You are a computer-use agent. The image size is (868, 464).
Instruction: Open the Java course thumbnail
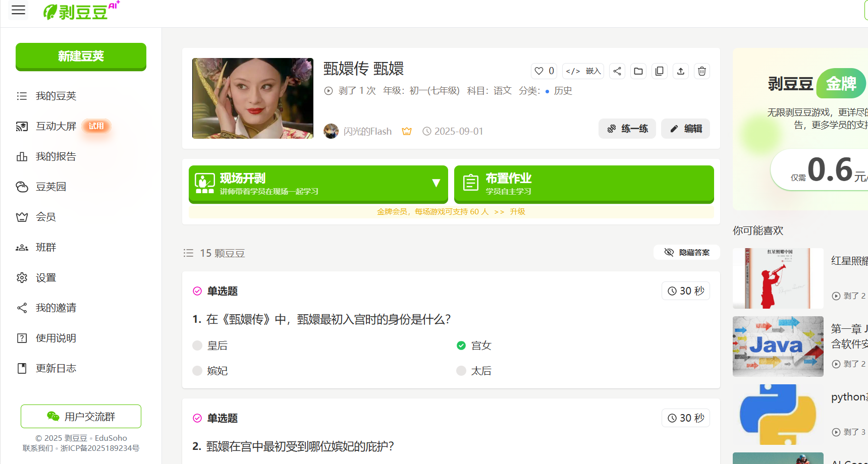click(778, 346)
